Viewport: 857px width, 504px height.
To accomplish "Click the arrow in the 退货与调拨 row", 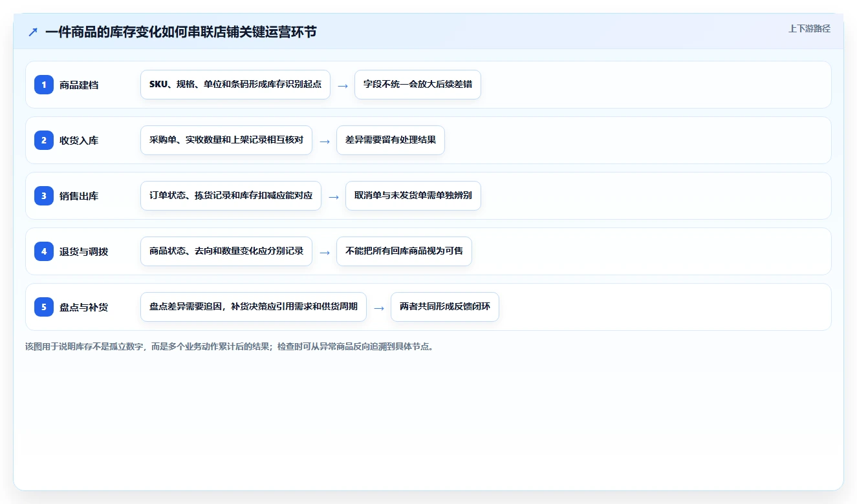I will point(325,252).
